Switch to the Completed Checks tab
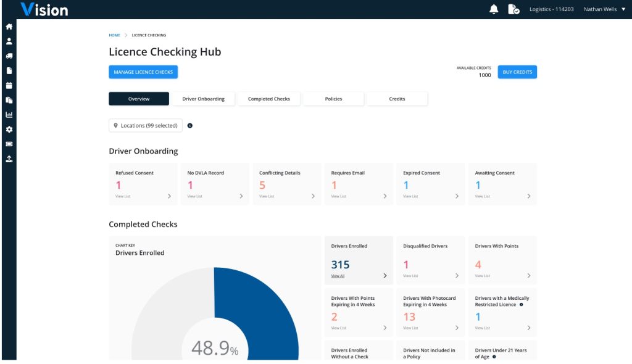This screenshot has width=632, height=364. (269, 99)
